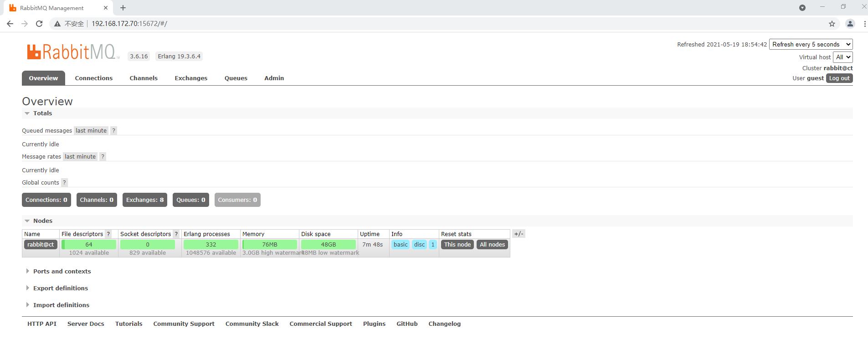Open the Virtual host dropdown
Viewport: 868px width, 355px height.
[843, 57]
